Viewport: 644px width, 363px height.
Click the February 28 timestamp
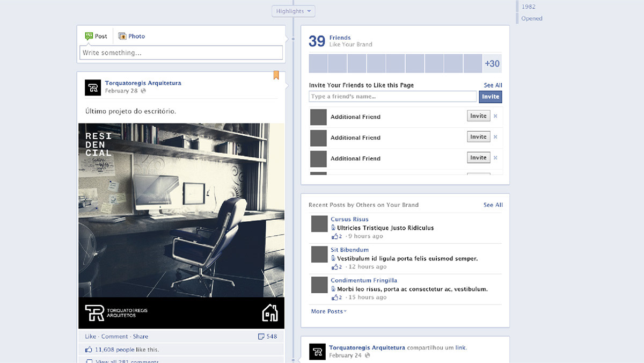pyautogui.click(x=121, y=91)
